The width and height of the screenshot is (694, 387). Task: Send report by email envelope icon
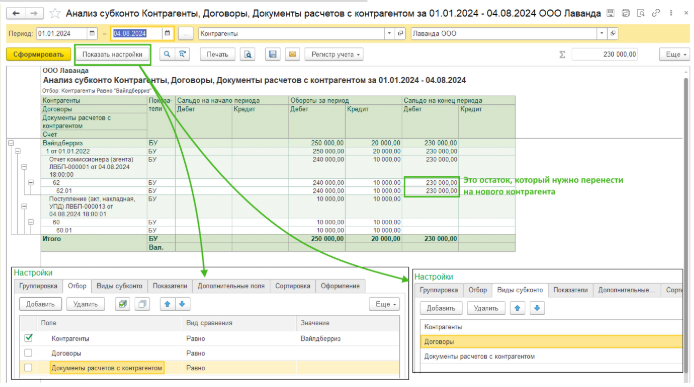click(x=293, y=54)
